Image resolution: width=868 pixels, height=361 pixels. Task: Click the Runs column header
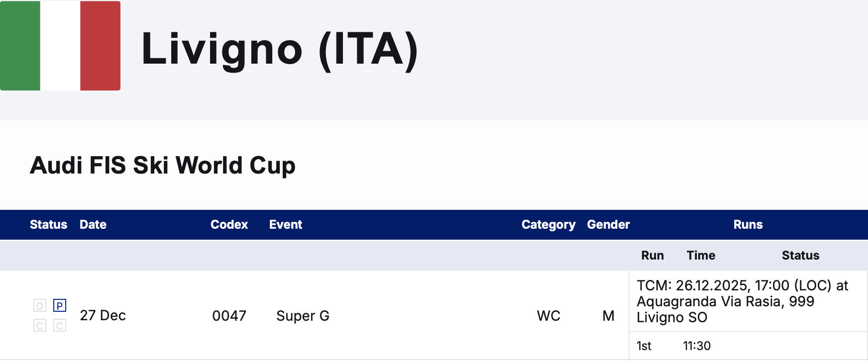(x=748, y=225)
